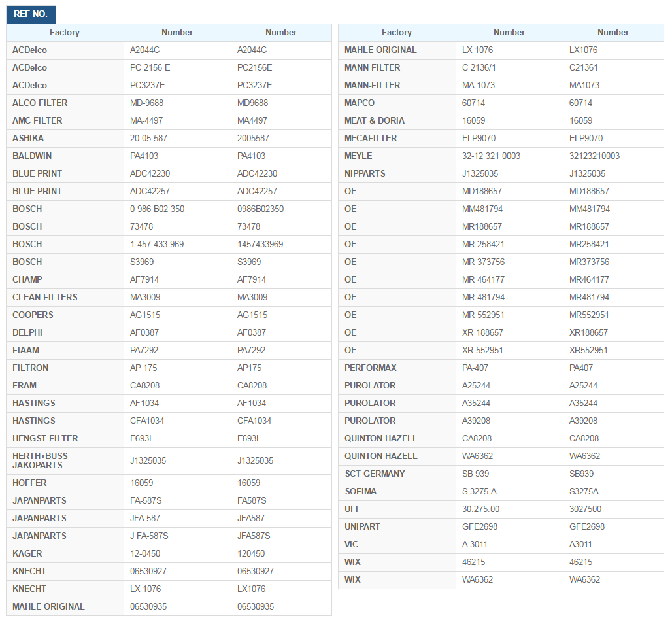Click the PERFORMAX factory name
The image size is (672, 620).
pyautogui.click(x=370, y=368)
